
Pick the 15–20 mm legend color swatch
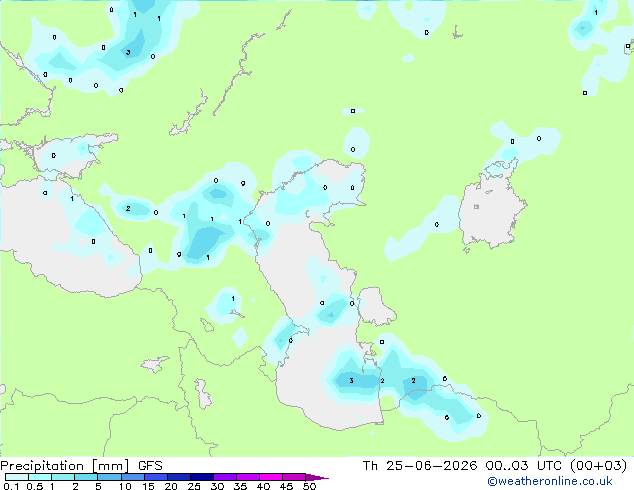coord(156,477)
